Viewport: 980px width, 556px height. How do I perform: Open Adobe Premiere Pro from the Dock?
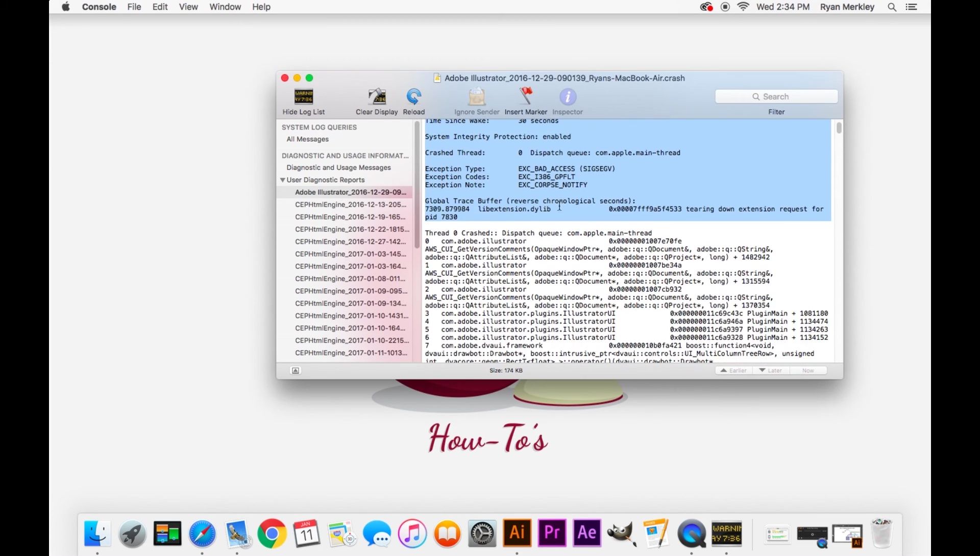[x=552, y=533]
